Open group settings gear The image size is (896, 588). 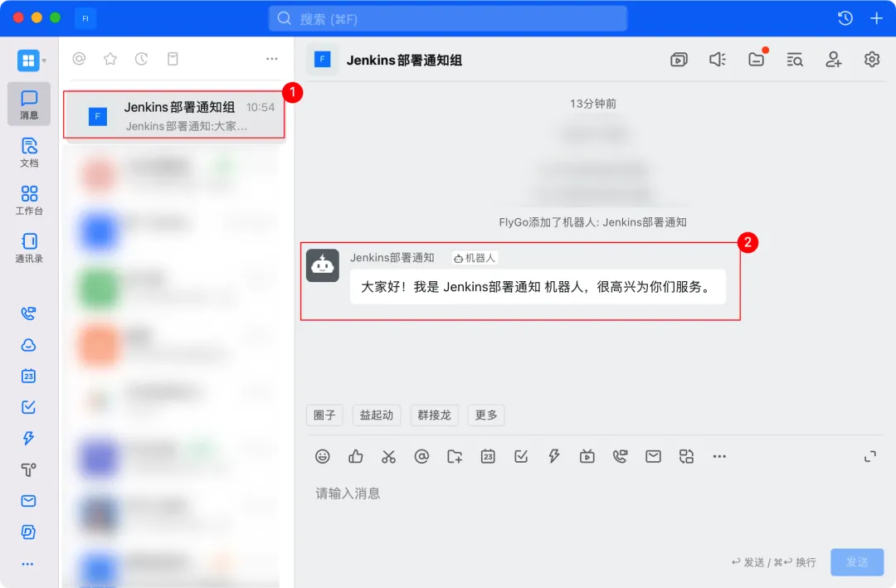(871, 60)
